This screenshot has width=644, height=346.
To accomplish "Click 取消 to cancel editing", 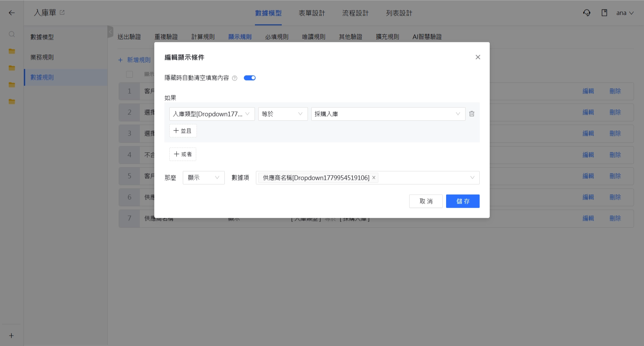I will click(x=426, y=201).
